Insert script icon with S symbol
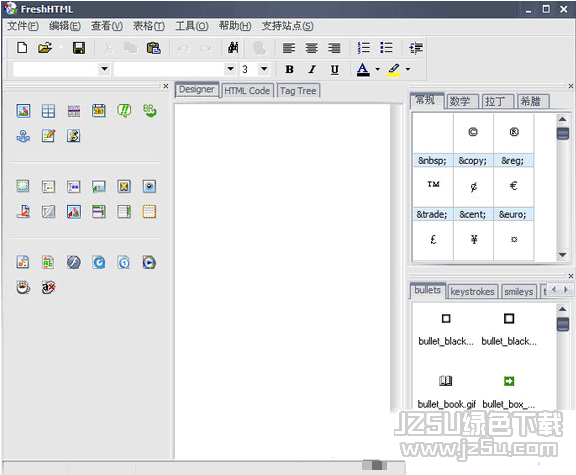Screen dimensions: 576x475 pos(73,136)
